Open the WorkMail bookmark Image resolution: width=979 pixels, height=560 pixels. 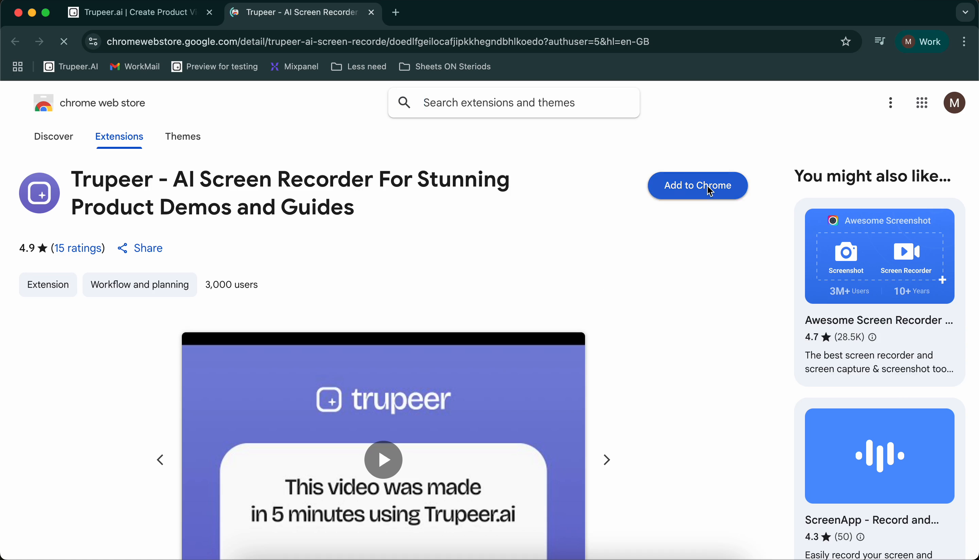pyautogui.click(x=134, y=66)
